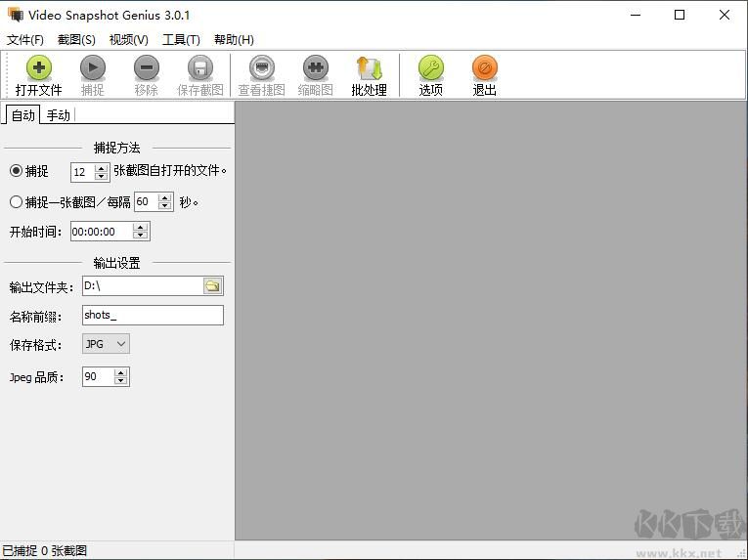Screen dimensions: 748x560
Task: Open the 截图(S) menu
Action: click(76, 40)
